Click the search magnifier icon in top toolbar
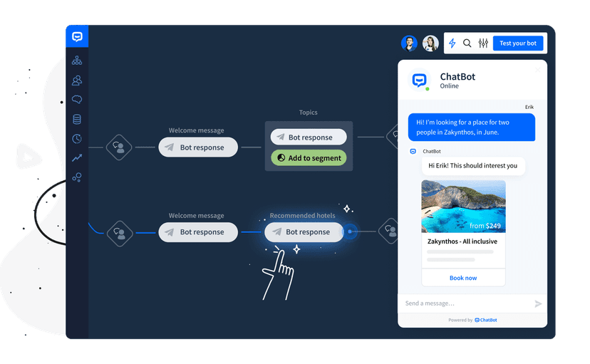Image resolution: width=590 pixels, height=364 pixels. click(467, 43)
